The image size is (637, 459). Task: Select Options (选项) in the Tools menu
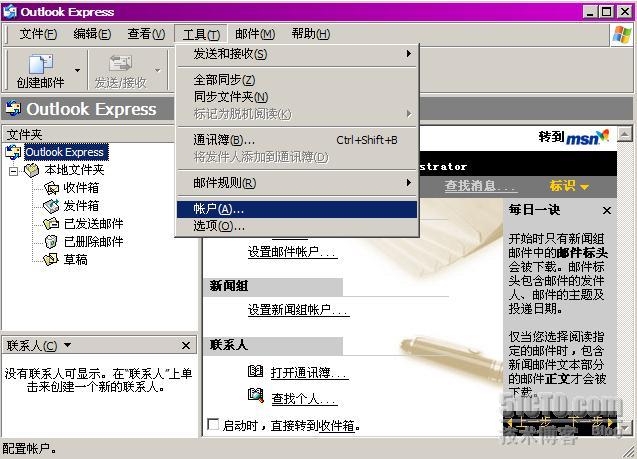218,226
